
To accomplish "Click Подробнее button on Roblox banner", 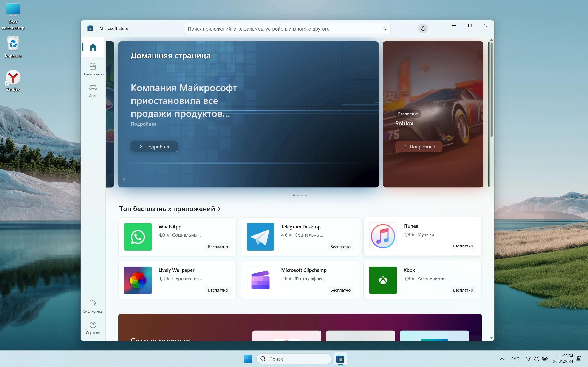I will (419, 147).
